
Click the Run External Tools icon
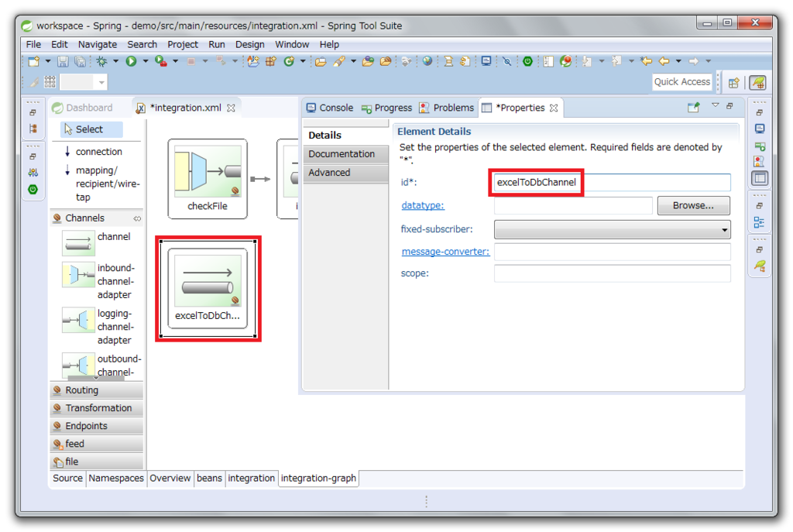[x=161, y=61]
